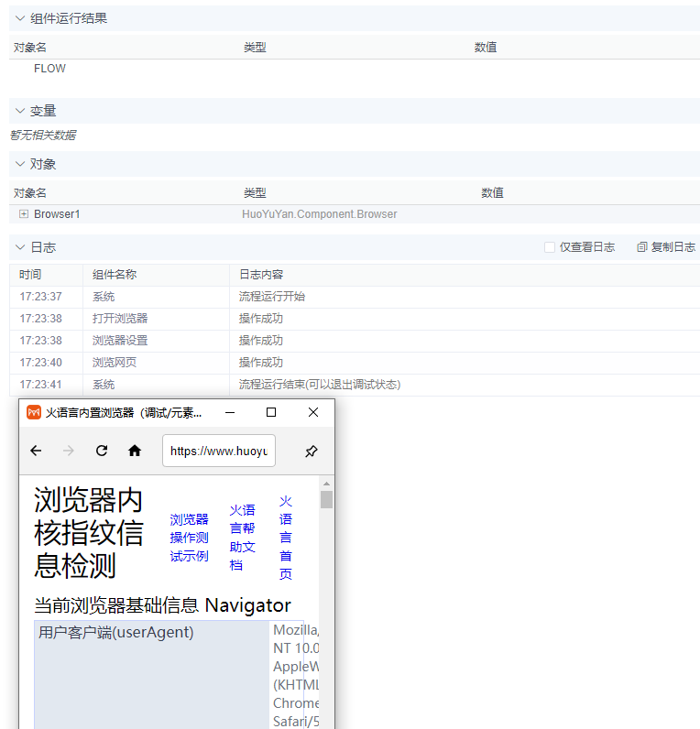The image size is (700, 729).
Task: Click the browser URL address field
Action: (x=219, y=451)
